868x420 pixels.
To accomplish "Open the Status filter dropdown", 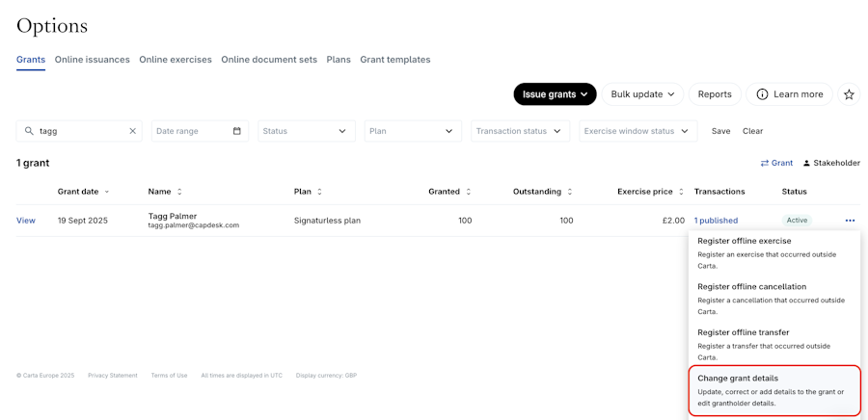I will (x=306, y=131).
